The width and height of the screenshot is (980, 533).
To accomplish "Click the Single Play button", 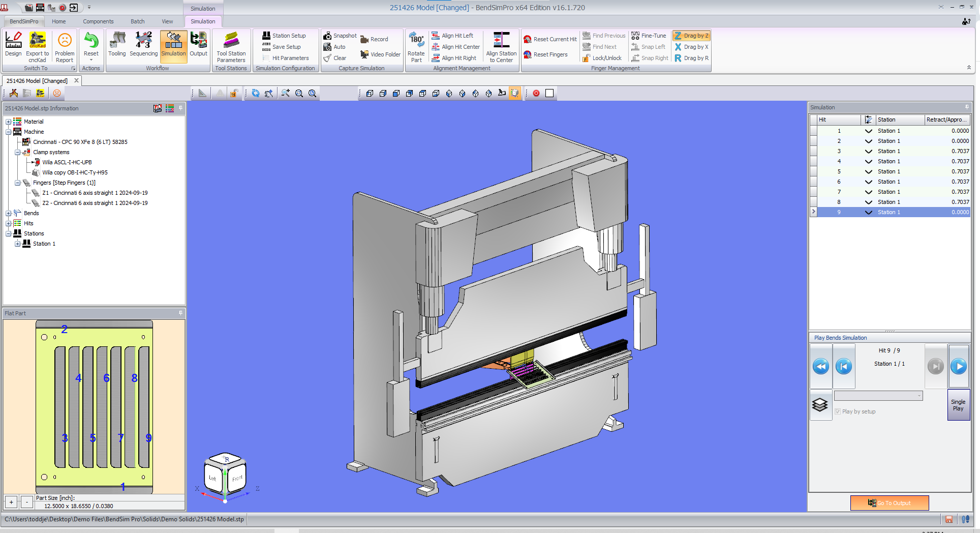I will pos(958,405).
